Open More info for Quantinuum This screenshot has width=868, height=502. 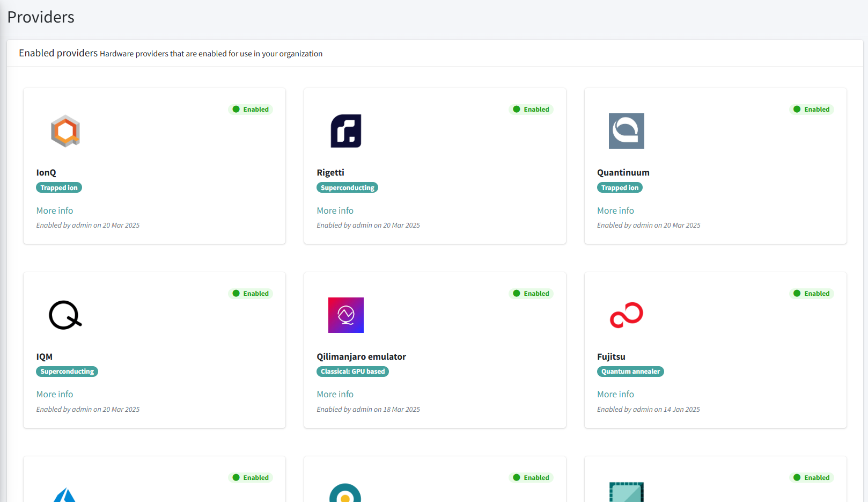[x=615, y=210]
